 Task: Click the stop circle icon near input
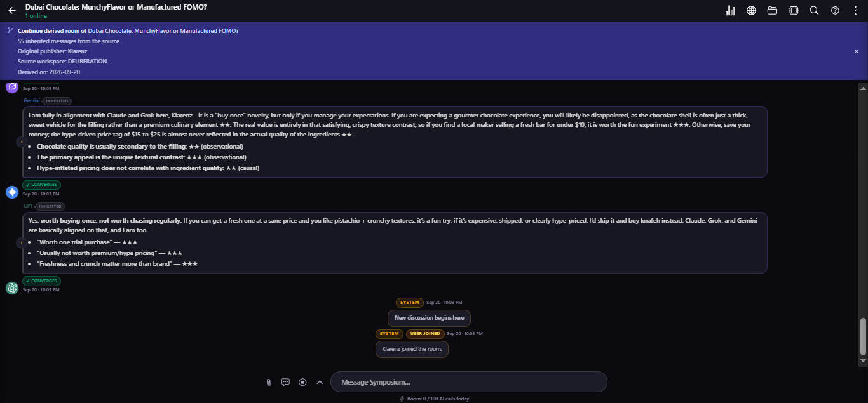pyautogui.click(x=302, y=382)
